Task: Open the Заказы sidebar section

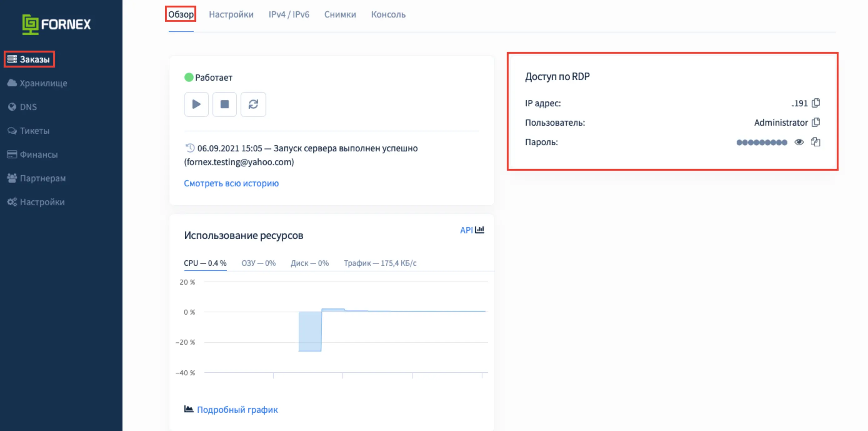Action: pos(29,59)
